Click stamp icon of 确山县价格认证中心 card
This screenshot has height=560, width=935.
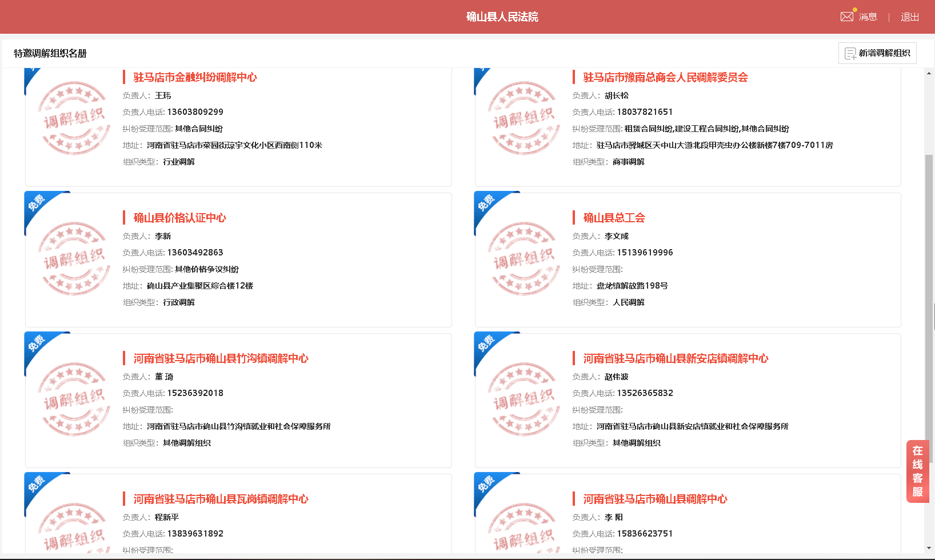pyautogui.click(x=74, y=259)
